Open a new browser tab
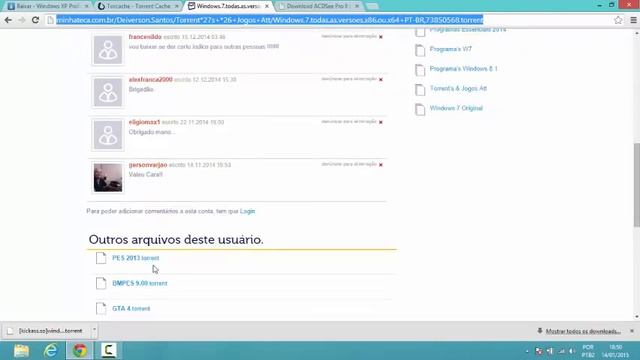640x360 pixels. tap(372, 6)
